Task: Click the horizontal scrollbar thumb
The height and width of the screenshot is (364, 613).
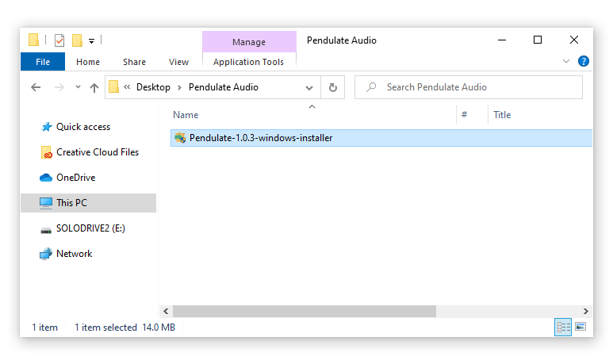Action: 304,312
